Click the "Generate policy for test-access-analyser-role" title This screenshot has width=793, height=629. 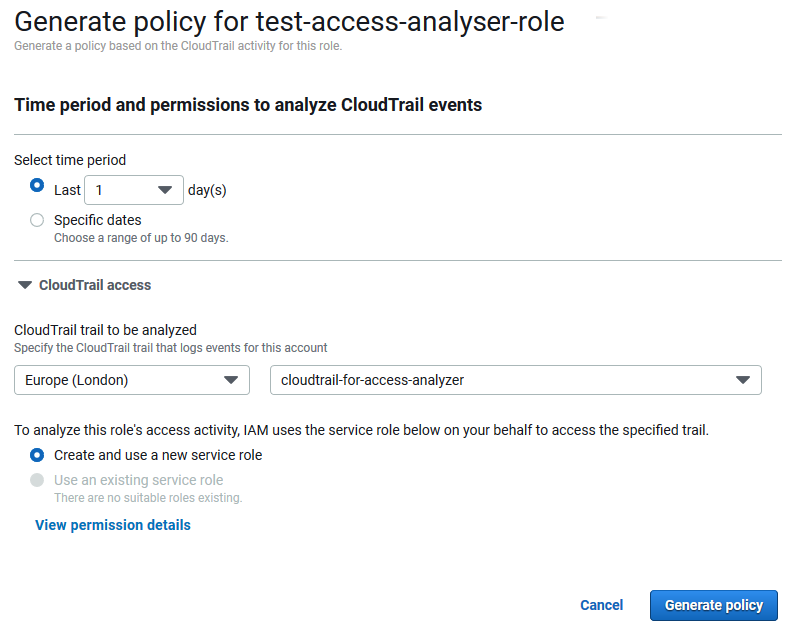[x=289, y=21]
